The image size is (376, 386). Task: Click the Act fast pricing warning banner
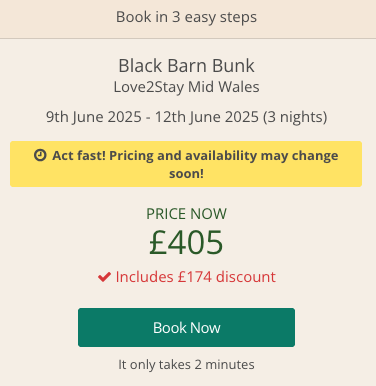pyautogui.click(x=186, y=164)
